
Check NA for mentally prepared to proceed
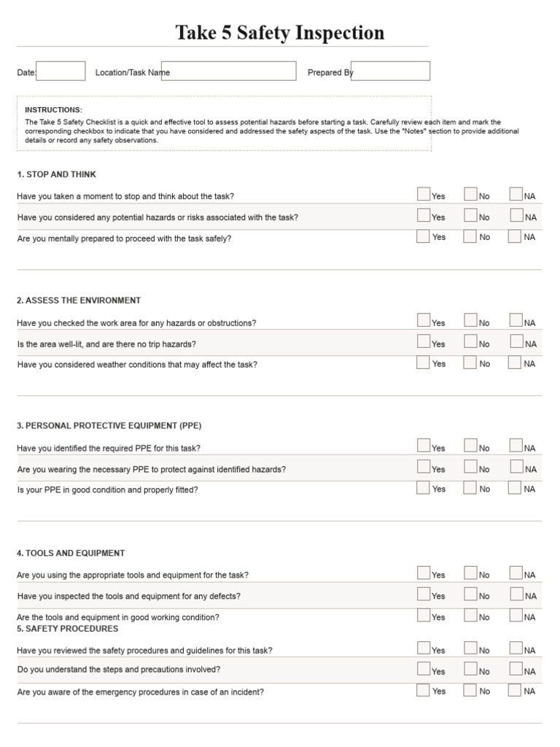pos(515,236)
